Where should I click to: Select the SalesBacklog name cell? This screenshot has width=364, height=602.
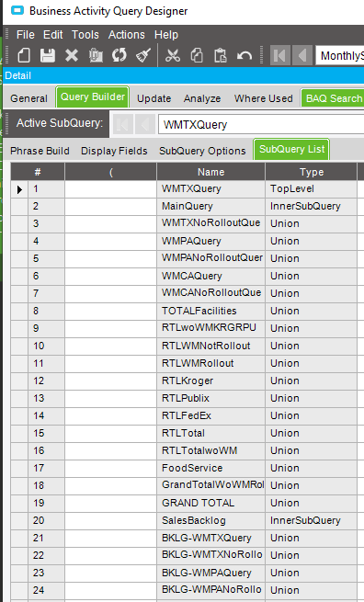pos(210,521)
